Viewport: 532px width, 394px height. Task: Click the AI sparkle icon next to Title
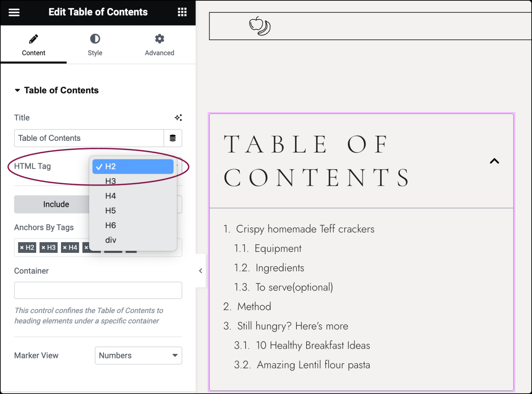[x=178, y=118]
